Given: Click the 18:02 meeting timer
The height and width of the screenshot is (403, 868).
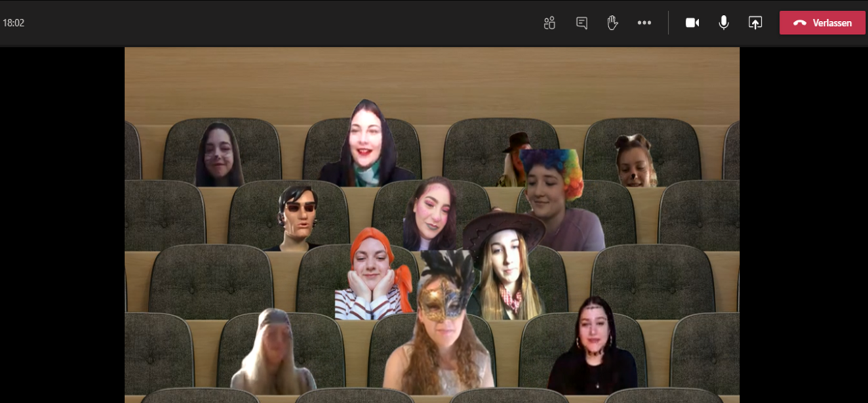Looking at the screenshot, I should (x=14, y=23).
